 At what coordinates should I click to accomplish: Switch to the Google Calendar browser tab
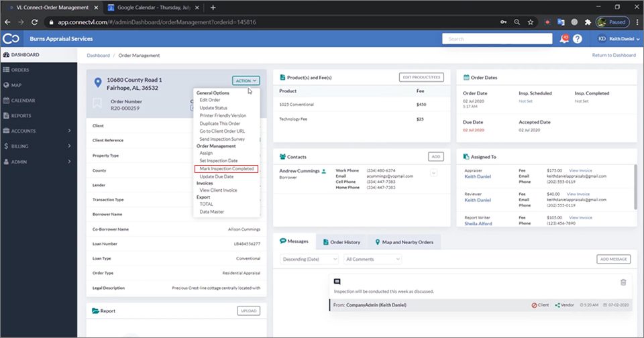(154, 7)
